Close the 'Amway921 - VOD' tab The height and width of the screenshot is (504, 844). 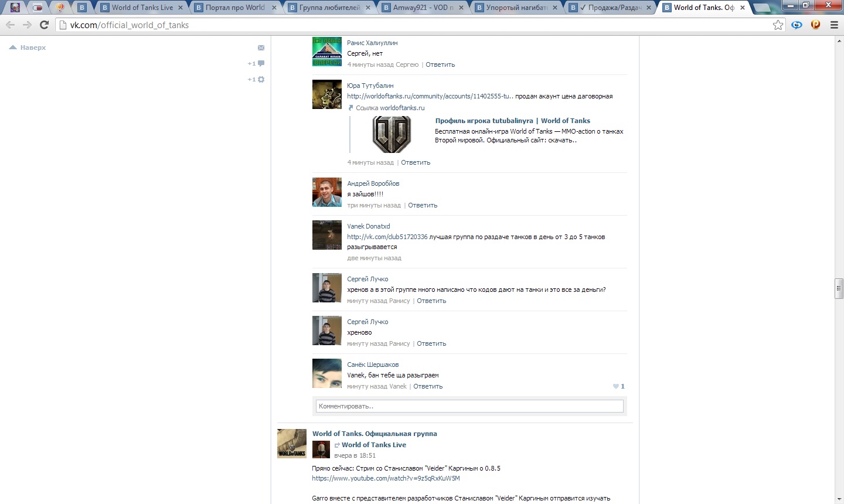click(x=461, y=8)
